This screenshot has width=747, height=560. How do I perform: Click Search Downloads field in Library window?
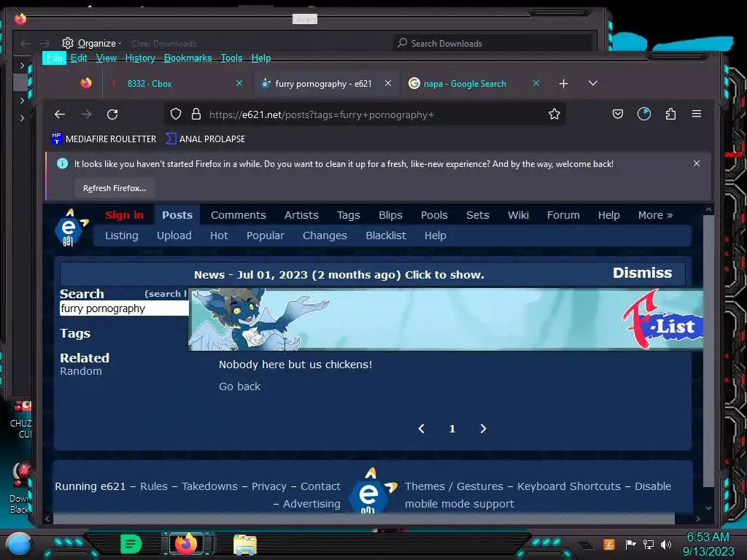click(x=493, y=43)
